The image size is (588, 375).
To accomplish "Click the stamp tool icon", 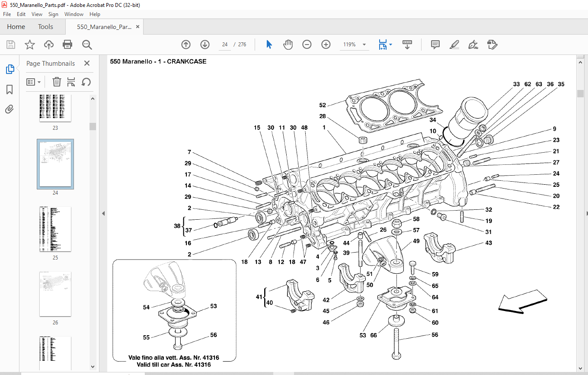I will pos(492,45).
